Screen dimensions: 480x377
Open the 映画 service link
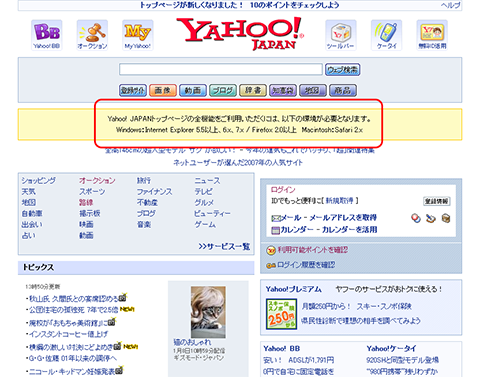86,224
